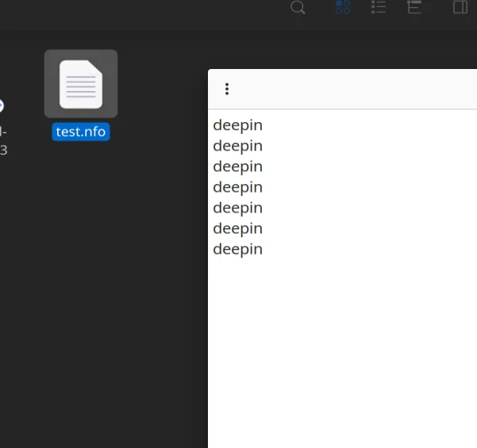Click the preview window header bar

(x=343, y=89)
